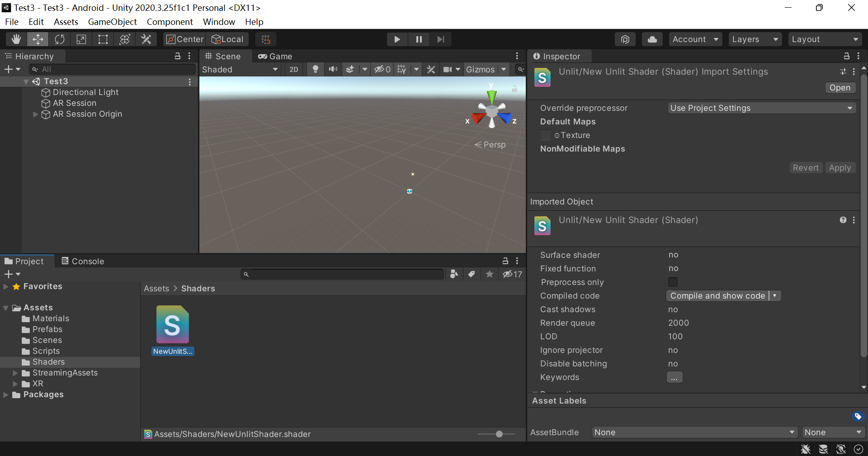
Task: Search assets by type icon
Action: coord(454,274)
